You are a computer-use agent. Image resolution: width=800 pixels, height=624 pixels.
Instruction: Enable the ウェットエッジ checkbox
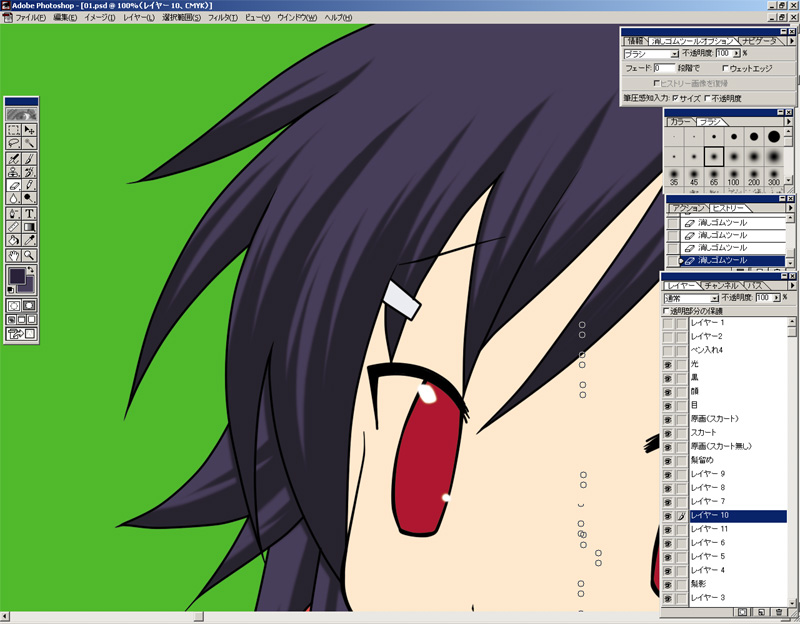pyautogui.click(x=725, y=68)
